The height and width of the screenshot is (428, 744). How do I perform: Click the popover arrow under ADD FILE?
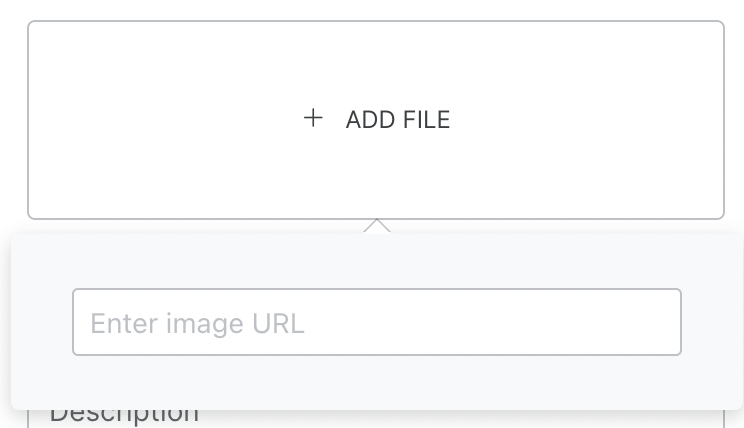[376, 226]
